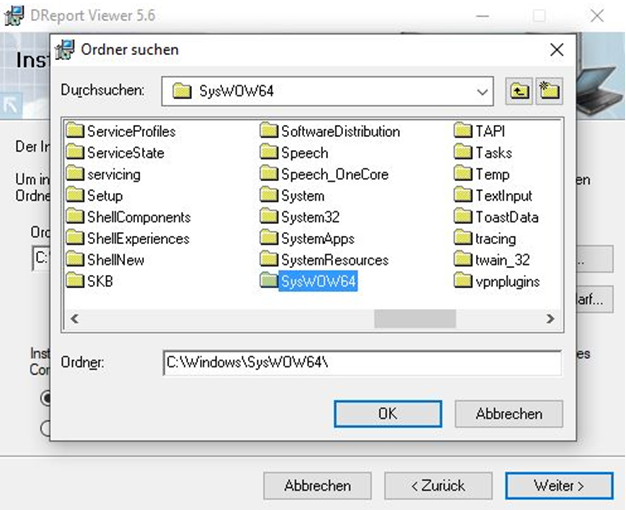The width and height of the screenshot is (626, 510).
Task: Select the ShellExperiences folder
Action: (x=128, y=238)
